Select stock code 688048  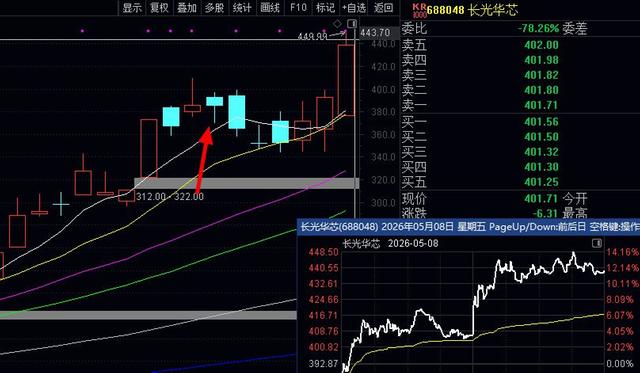(x=445, y=10)
